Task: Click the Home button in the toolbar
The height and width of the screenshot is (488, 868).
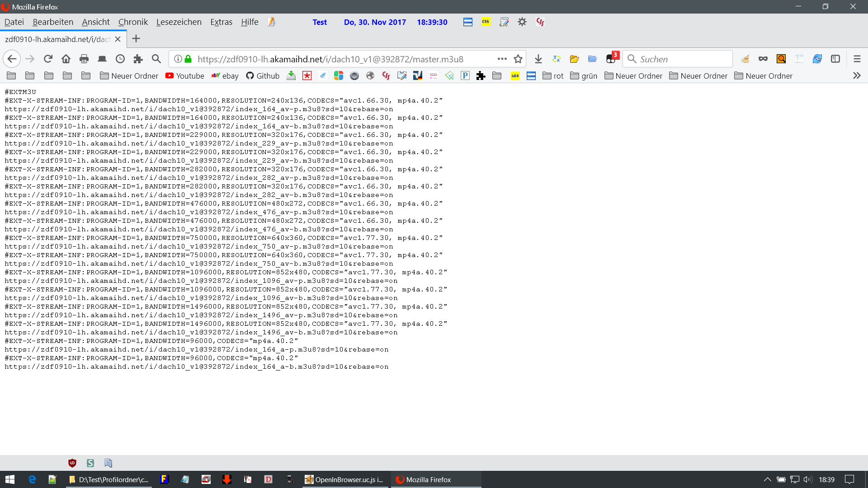Action: [66, 59]
